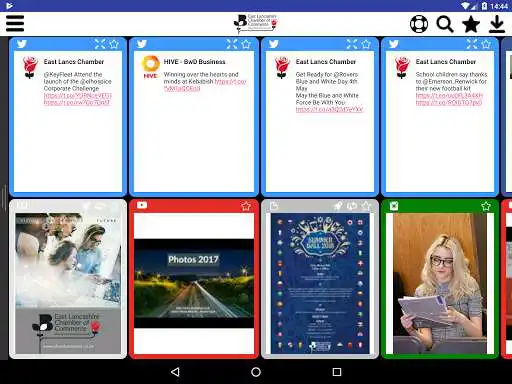Expand the @KeyFleet tweet card

pyautogui.click(x=100, y=44)
